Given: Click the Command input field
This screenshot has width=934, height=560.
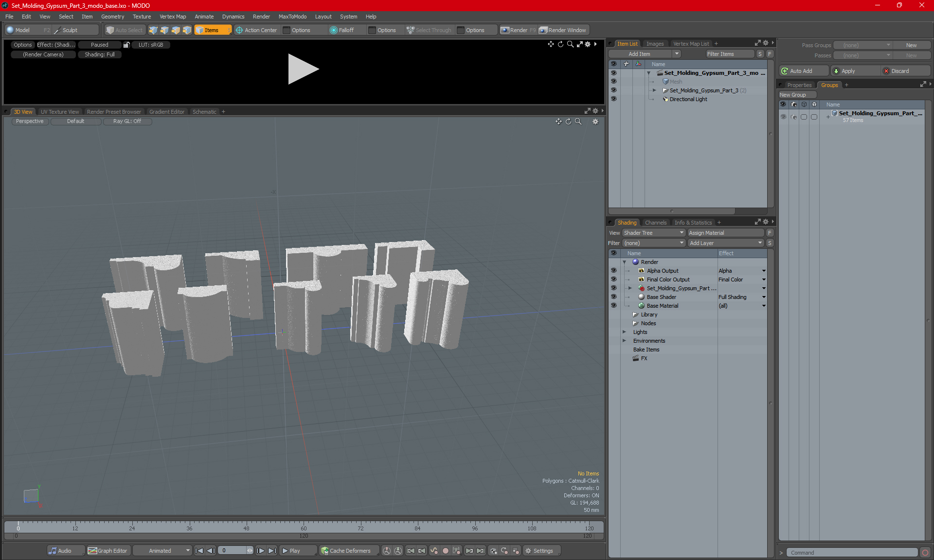Looking at the screenshot, I should click(x=851, y=553).
